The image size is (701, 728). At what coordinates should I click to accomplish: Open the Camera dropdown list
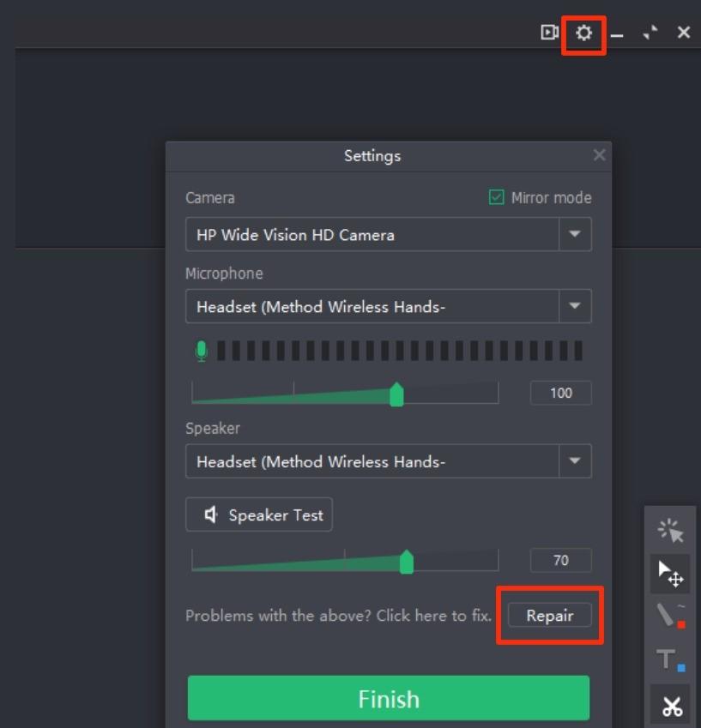(x=575, y=234)
